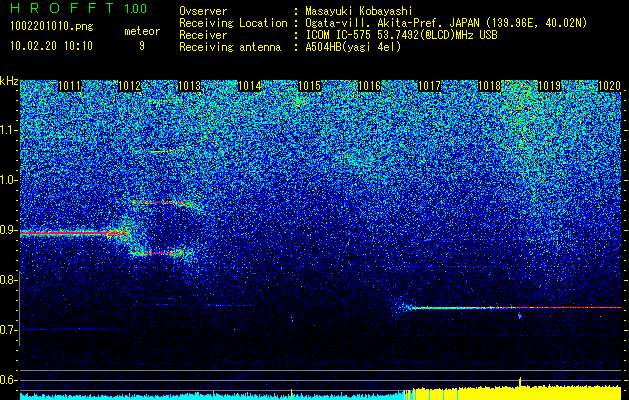Click time marker 1015
The width and height of the screenshot is (629, 400).
(x=310, y=86)
